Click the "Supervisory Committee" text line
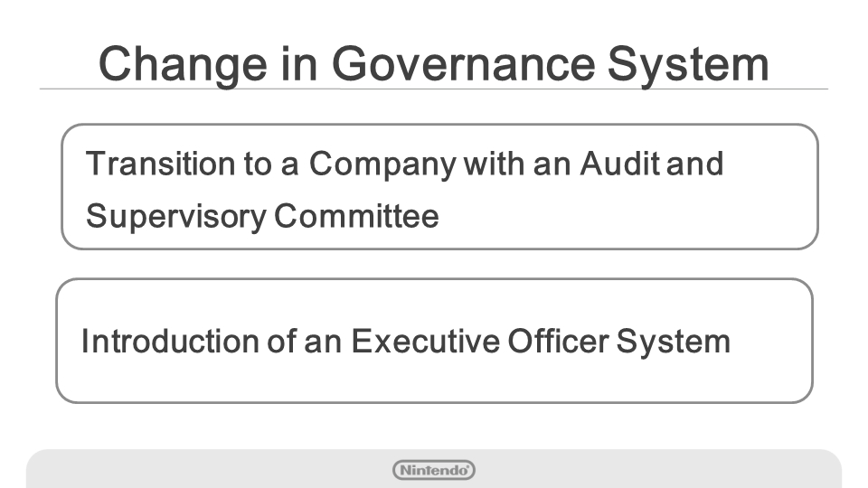Image resolution: width=868 pixels, height=488 pixels. 262,217
